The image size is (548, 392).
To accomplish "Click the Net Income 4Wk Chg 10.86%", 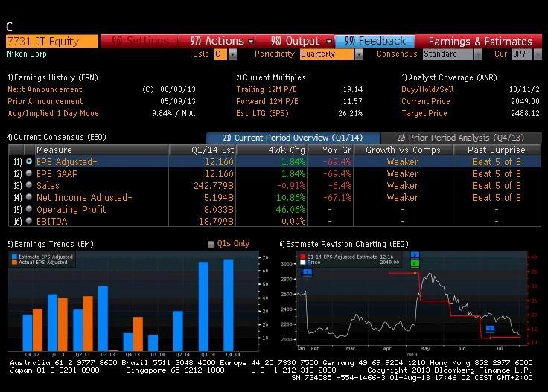I will (x=290, y=198).
